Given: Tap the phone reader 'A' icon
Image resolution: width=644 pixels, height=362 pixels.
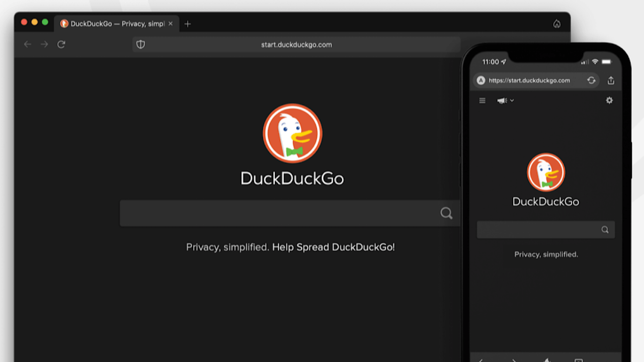Looking at the screenshot, I should (480, 80).
